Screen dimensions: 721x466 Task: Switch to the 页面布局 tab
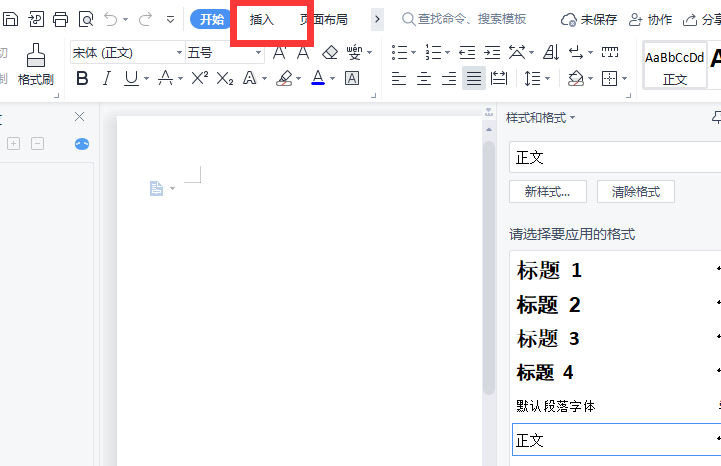(x=324, y=19)
